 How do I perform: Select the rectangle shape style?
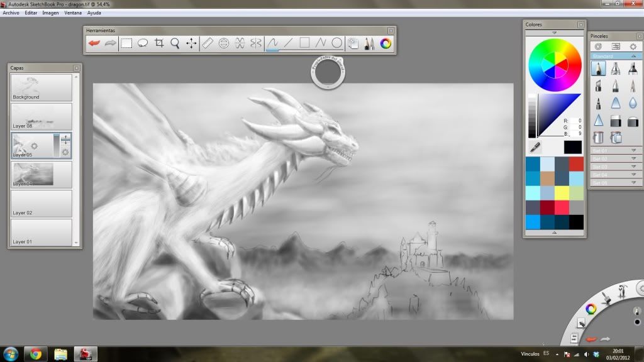[x=304, y=43]
